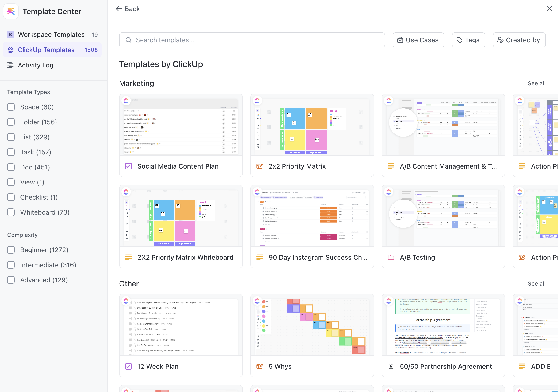
Task: Open the Social Media Content Plan template thumbnail
Action: 180,125
